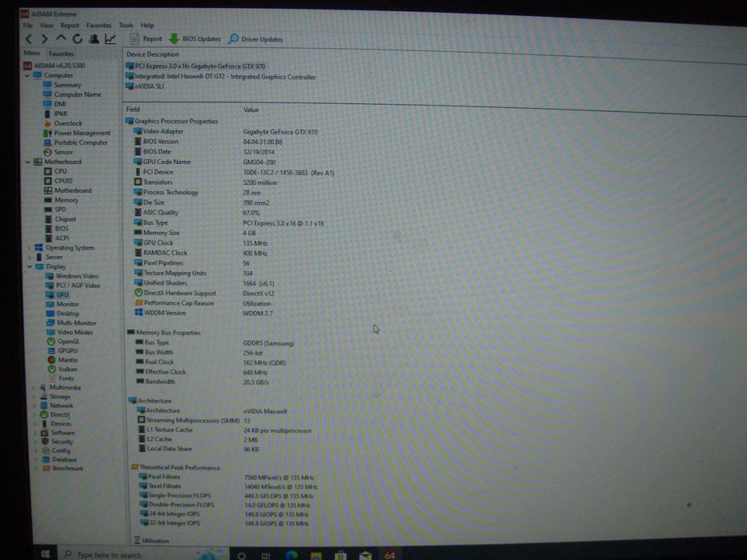Open the View menu
This screenshot has width=747, height=560.
46,26
